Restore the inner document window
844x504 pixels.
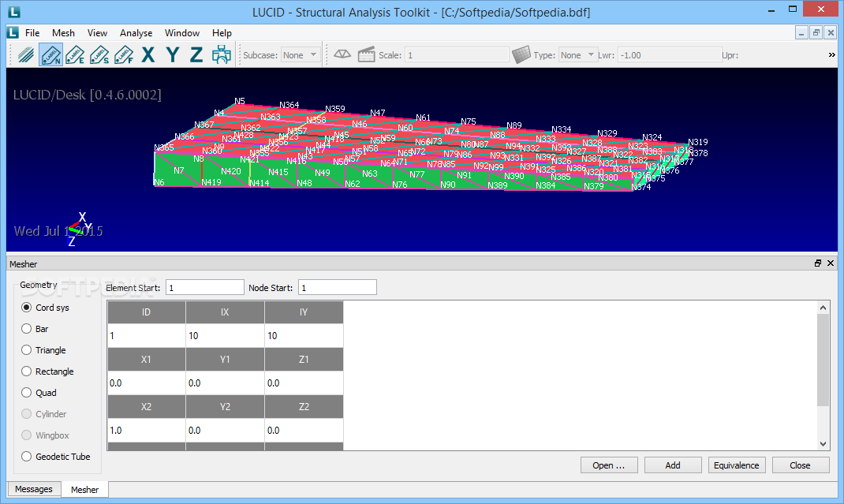[816, 33]
